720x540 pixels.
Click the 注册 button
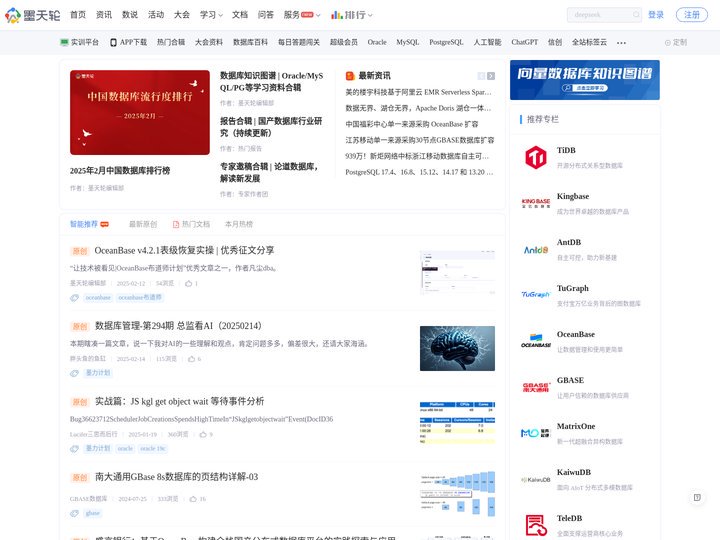click(692, 15)
